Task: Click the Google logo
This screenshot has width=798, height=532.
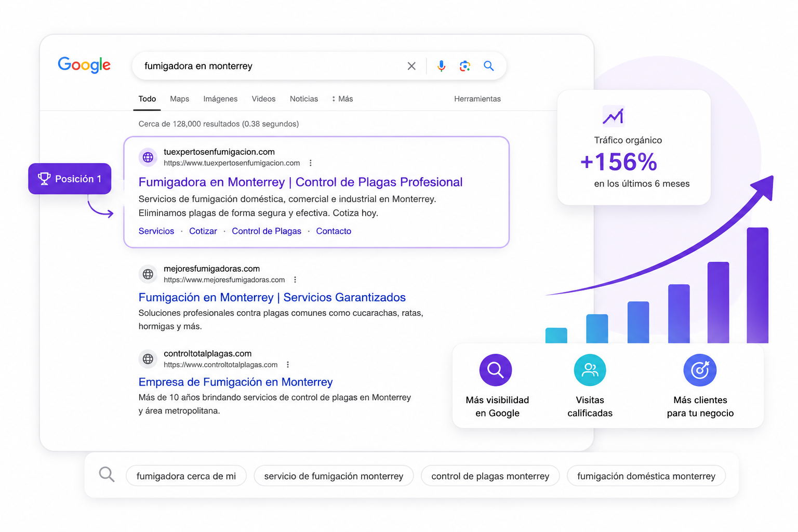Action: pyautogui.click(x=84, y=65)
